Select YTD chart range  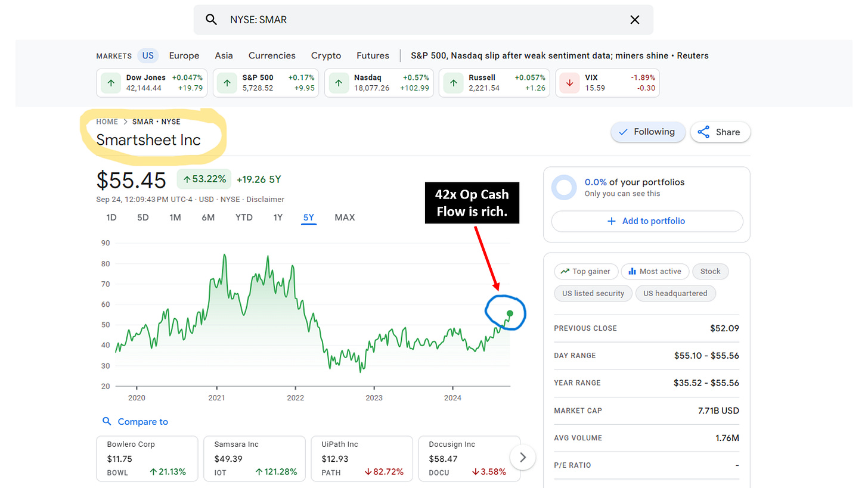(x=244, y=217)
